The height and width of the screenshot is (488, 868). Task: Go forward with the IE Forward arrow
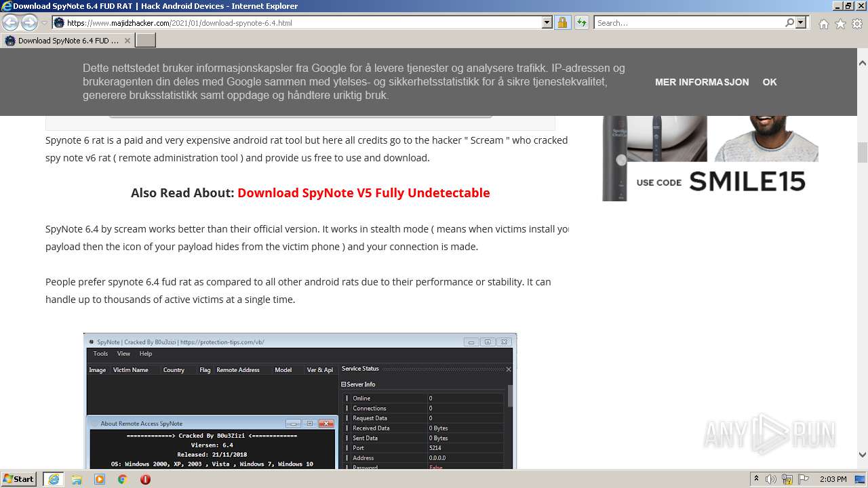29,23
